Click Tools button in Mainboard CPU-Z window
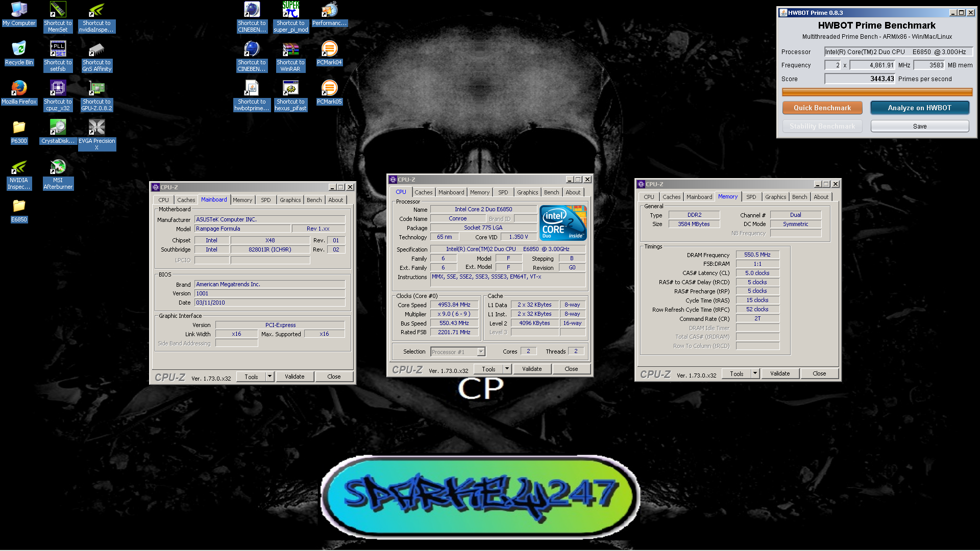The image size is (980, 551). pos(251,377)
